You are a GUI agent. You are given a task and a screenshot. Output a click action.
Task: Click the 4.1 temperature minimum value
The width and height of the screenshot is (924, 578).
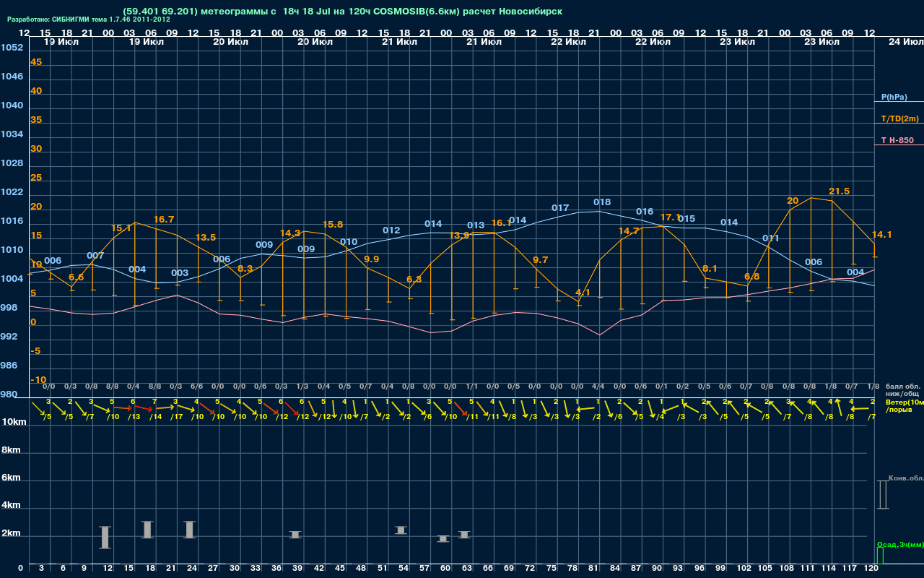583,293
